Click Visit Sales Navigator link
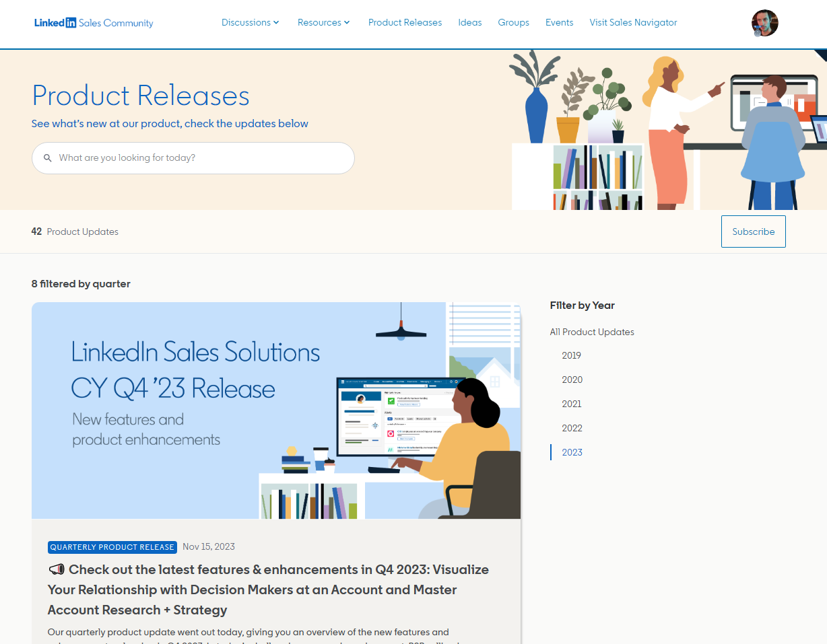The image size is (827, 644). (x=633, y=22)
